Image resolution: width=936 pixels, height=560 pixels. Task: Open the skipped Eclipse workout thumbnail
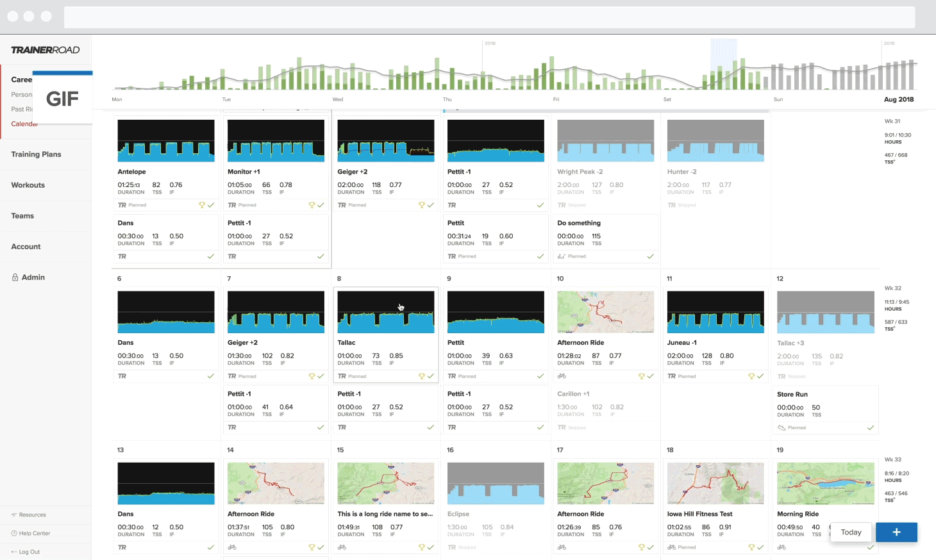tap(496, 483)
